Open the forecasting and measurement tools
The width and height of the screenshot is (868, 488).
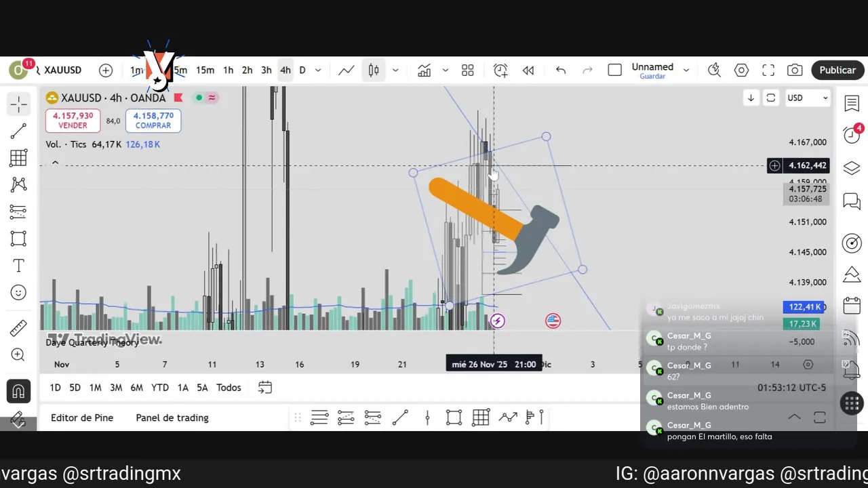click(x=18, y=211)
